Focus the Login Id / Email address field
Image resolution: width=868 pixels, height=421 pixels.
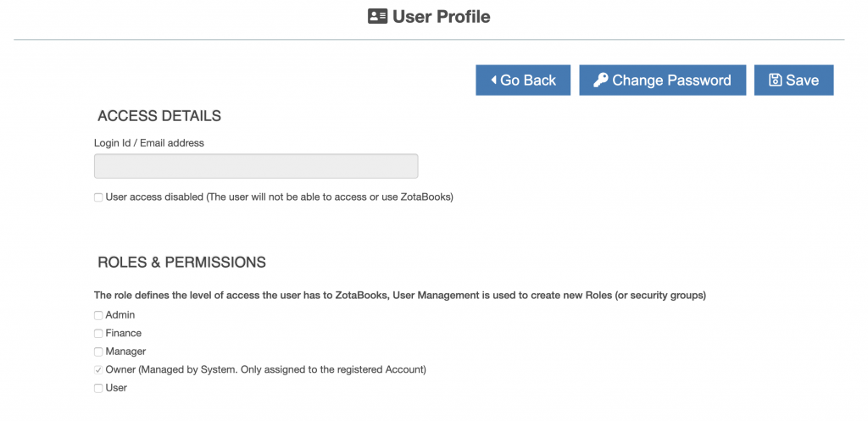point(256,166)
